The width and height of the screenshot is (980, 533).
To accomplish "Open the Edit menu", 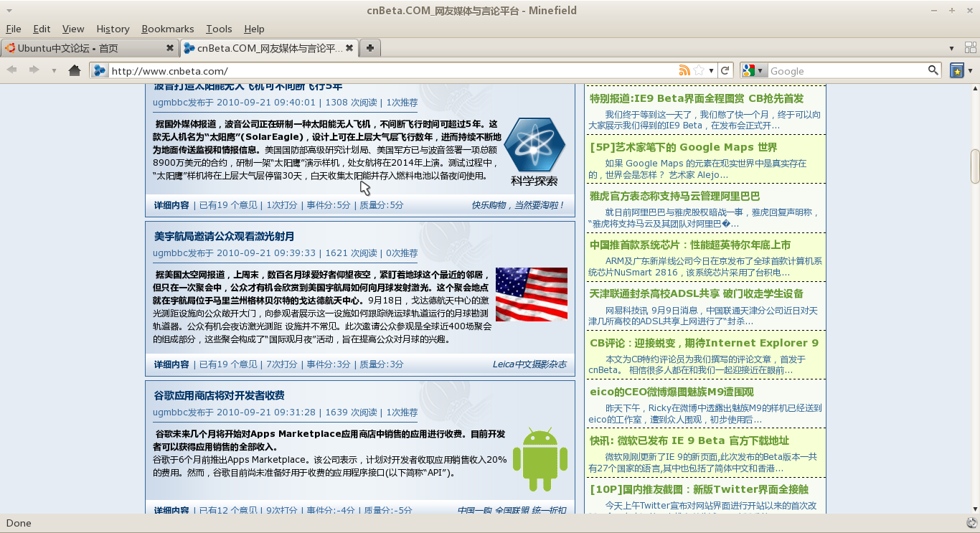I will (x=42, y=29).
